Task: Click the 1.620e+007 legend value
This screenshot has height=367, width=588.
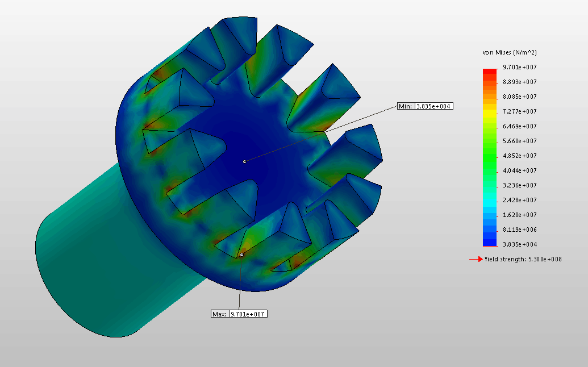Action: 520,215
